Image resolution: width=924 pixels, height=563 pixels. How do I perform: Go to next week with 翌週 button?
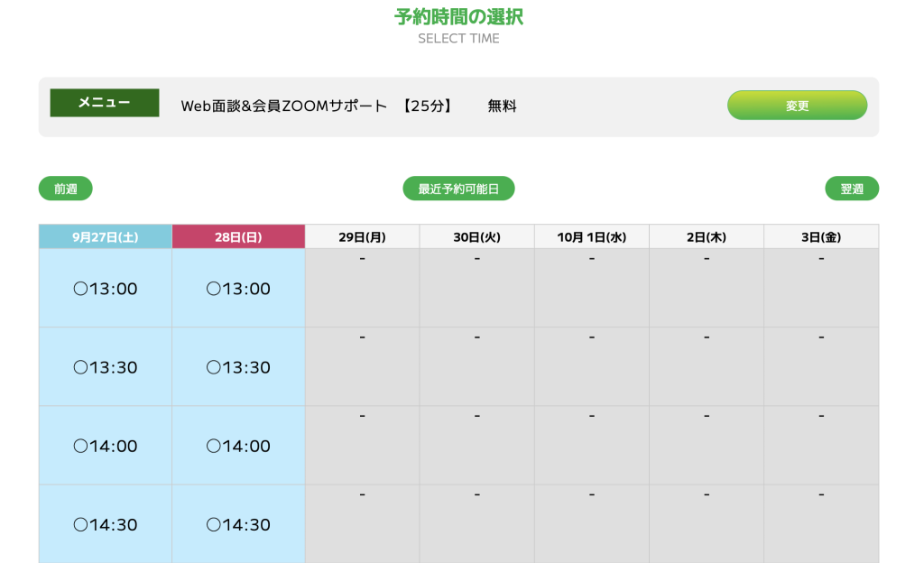coord(852,188)
